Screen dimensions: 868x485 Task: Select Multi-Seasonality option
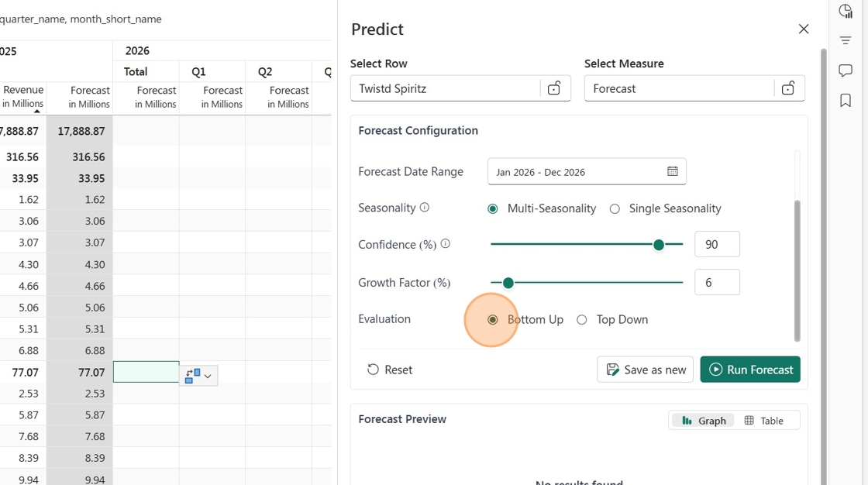click(x=542, y=208)
